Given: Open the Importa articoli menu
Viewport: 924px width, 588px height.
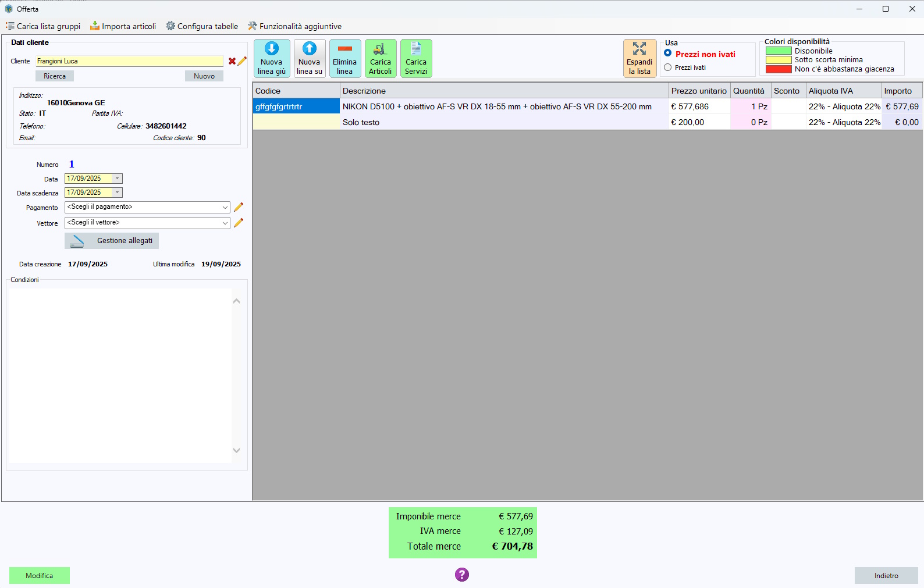Looking at the screenshot, I should (x=123, y=26).
